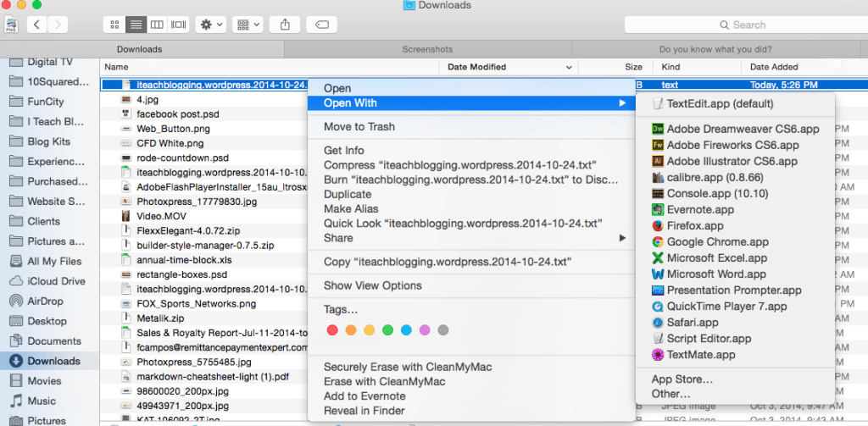Select Move to Trash
This screenshot has height=426, width=868.
click(x=359, y=127)
